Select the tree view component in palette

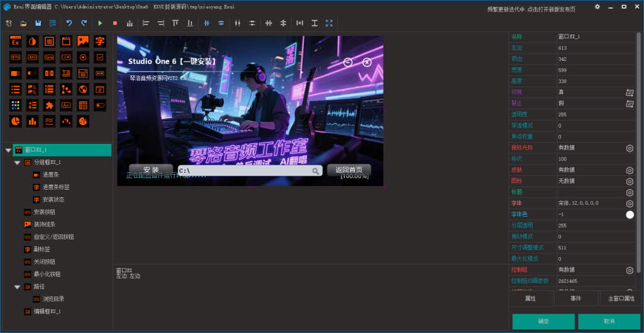(66, 89)
